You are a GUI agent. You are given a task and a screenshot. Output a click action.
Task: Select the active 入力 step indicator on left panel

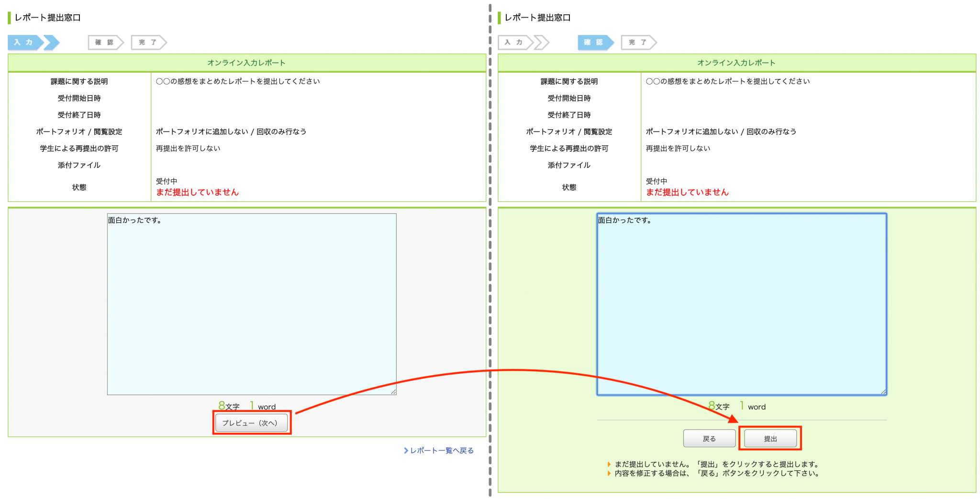23,42
